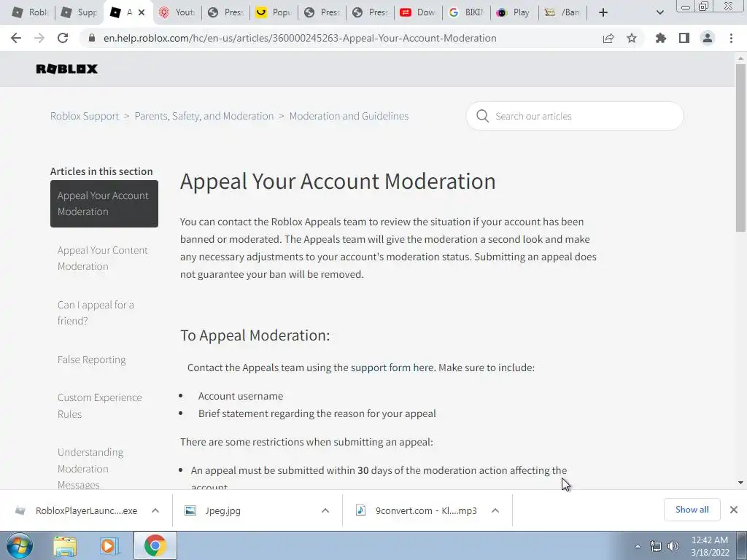Open the support form here link

[392, 367]
